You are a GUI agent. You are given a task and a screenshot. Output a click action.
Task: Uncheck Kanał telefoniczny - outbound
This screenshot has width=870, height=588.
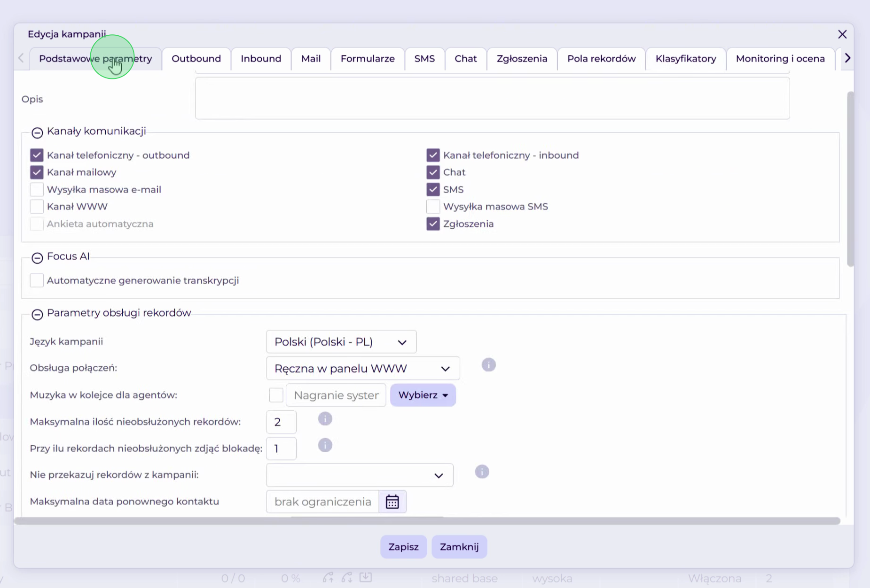[x=37, y=155]
